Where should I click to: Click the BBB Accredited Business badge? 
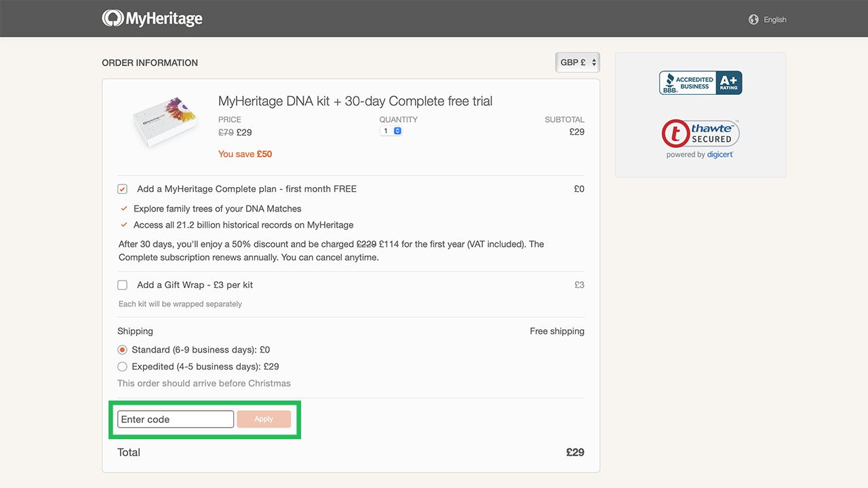tap(701, 83)
